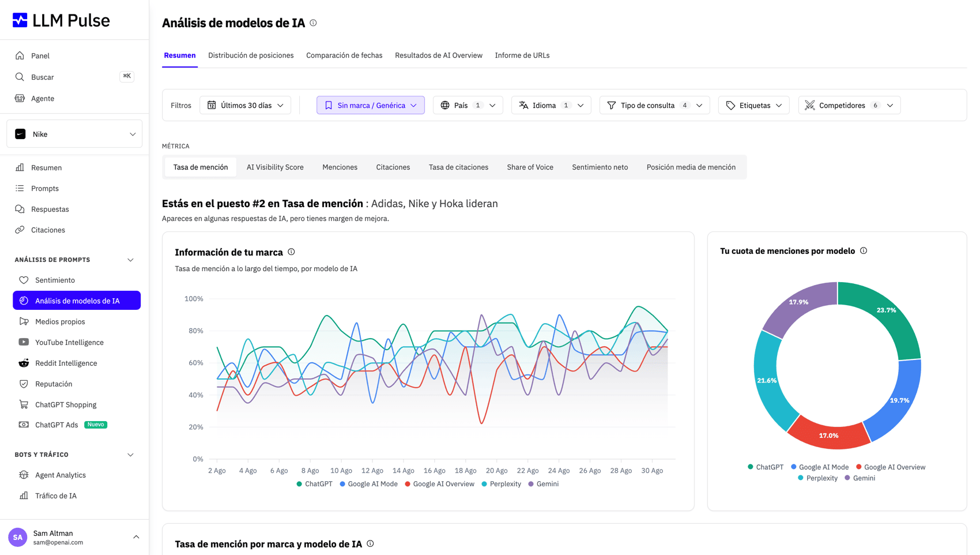Click the YouTube Intelligence play icon
This screenshot has height=555, width=980.
[x=24, y=342]
